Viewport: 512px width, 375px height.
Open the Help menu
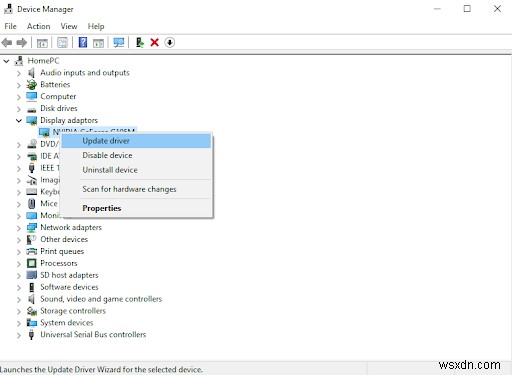pos(96,26)
